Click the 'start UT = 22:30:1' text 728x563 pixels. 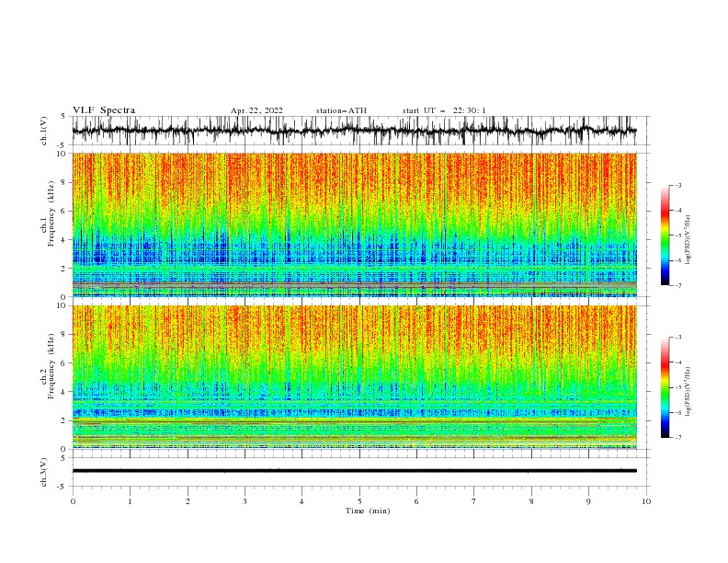click(444, 110)
